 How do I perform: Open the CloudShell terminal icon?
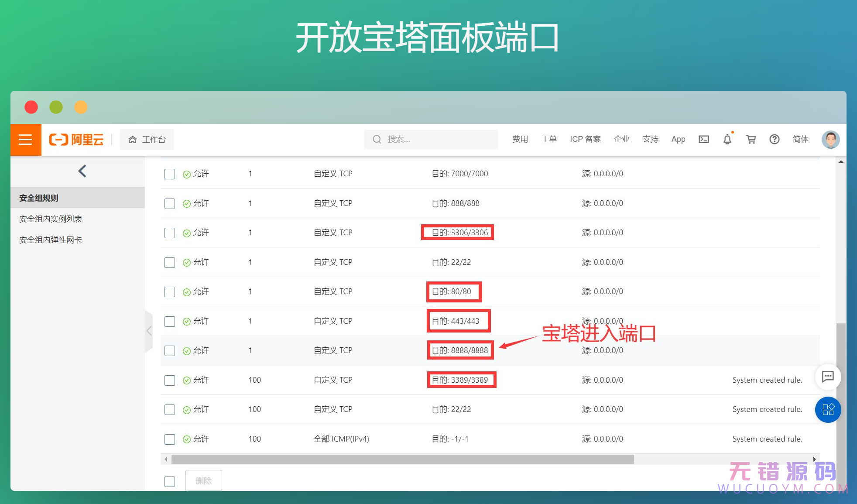pos(704,139)
